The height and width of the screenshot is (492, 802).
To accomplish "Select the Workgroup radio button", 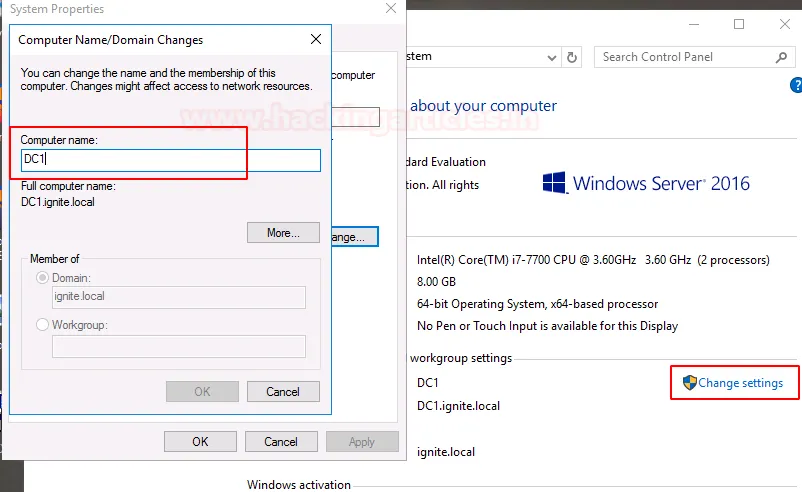I will click(42, 325).
